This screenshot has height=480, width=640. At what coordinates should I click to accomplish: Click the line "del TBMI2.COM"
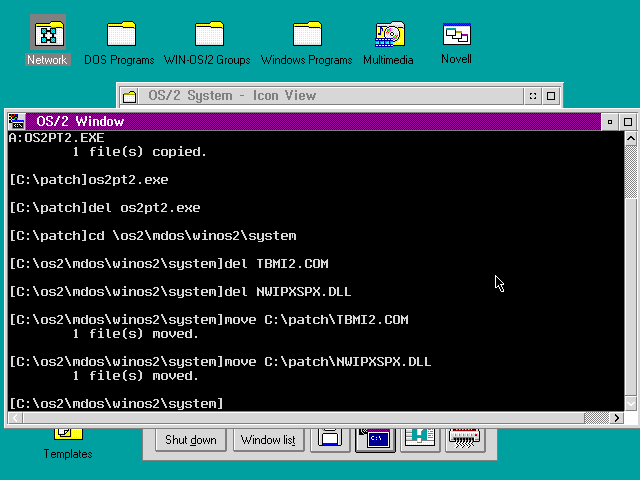click(x=276, y=264)
